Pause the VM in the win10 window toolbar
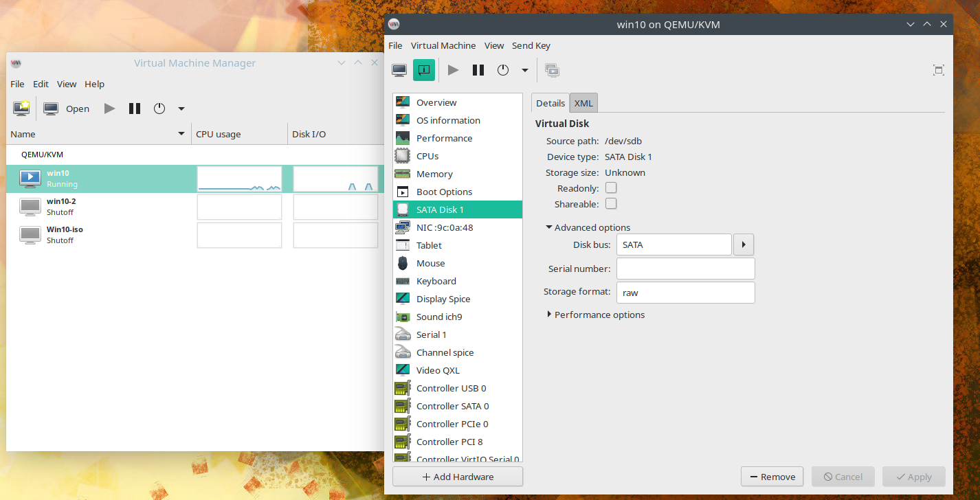 pos(478,70)
